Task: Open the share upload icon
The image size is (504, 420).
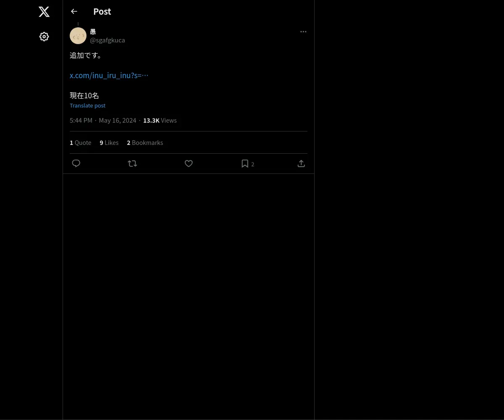Action: point(301,163)
